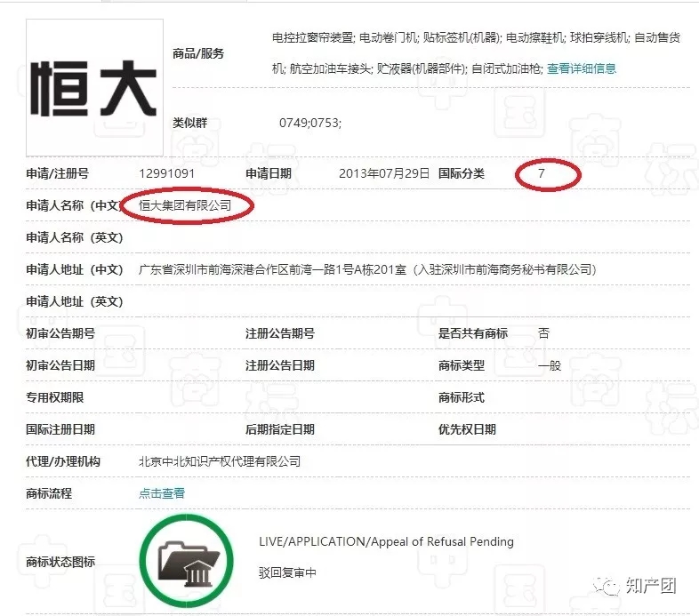Click the 后期指定日期 label

point(280,429)
